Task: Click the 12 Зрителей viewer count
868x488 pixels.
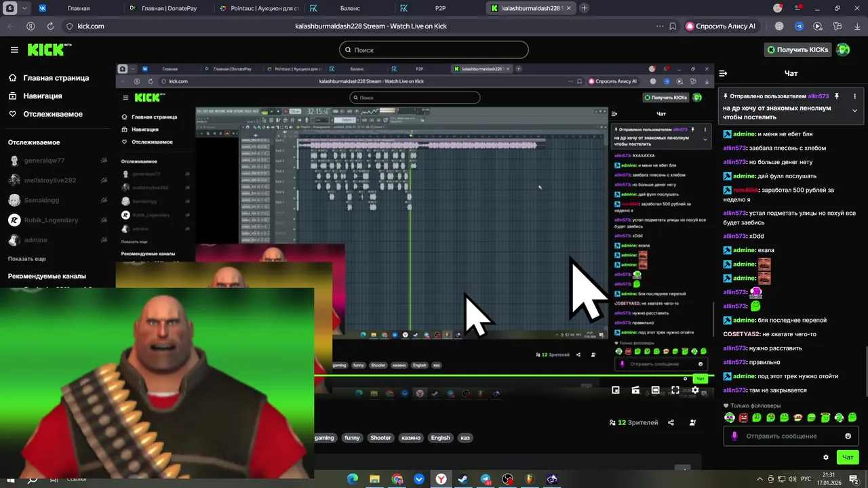Action: tap(633, 422)
